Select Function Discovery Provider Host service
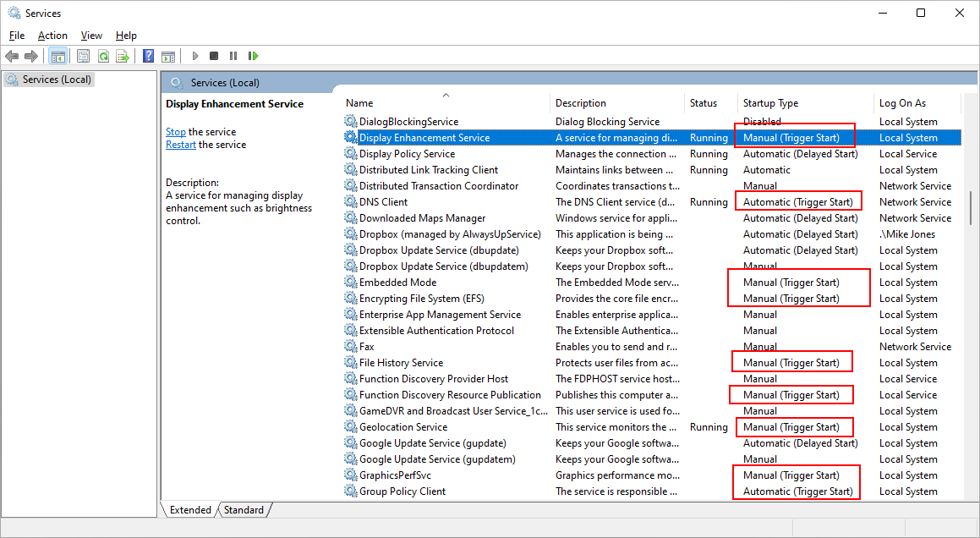Viewport: 980px width, 538px height. coord(434,378)
